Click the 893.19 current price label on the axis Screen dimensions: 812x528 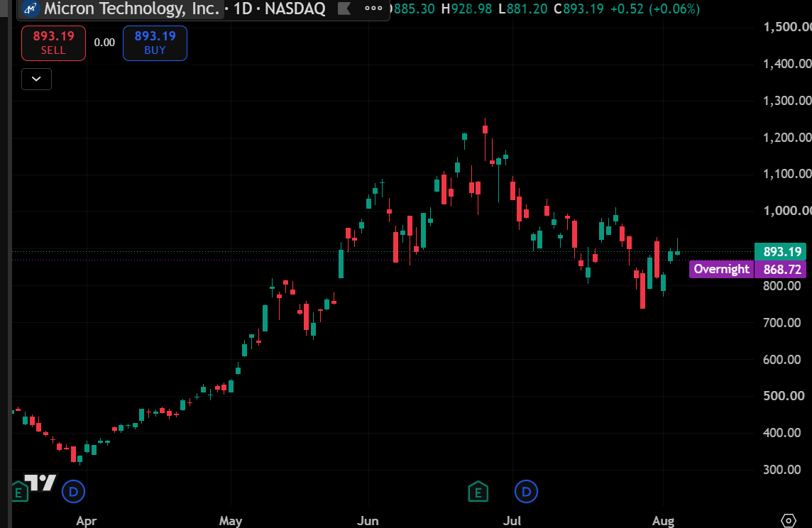point(781,251)
